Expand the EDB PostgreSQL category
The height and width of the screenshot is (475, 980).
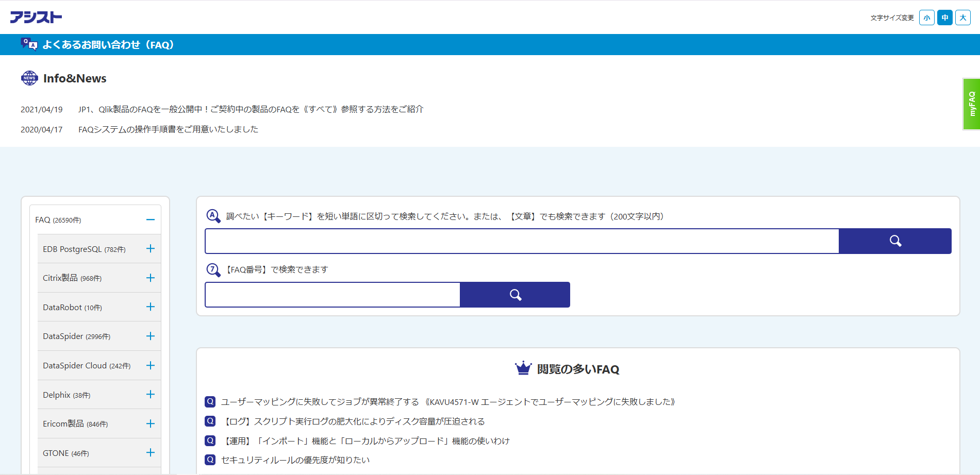pyautogui.click(x=150, y=249)
